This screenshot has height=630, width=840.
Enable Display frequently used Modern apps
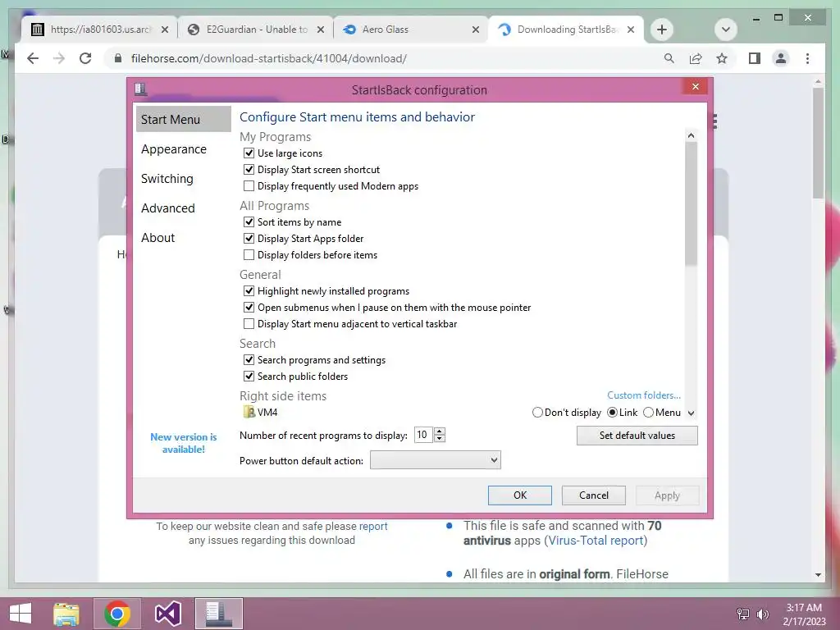pyautogui.click(x=249, y=186)
